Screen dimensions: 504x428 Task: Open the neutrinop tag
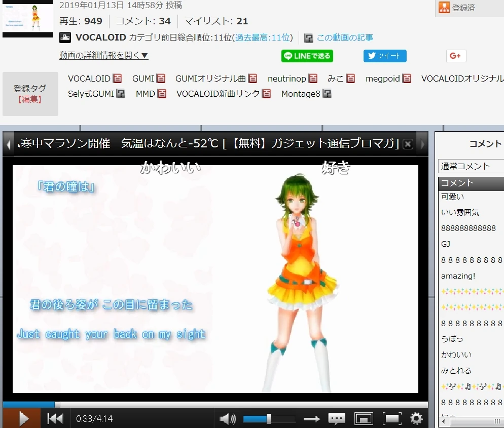(x=286, y=79)
